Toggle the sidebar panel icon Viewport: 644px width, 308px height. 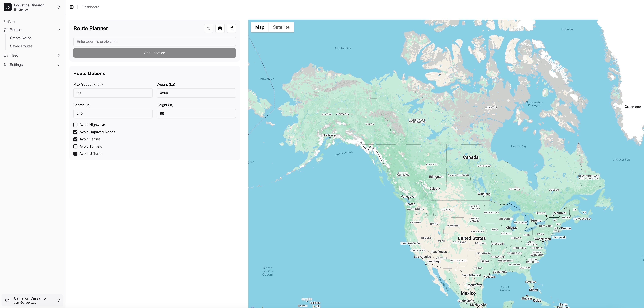pyautogui.click(x=72, y=7)
